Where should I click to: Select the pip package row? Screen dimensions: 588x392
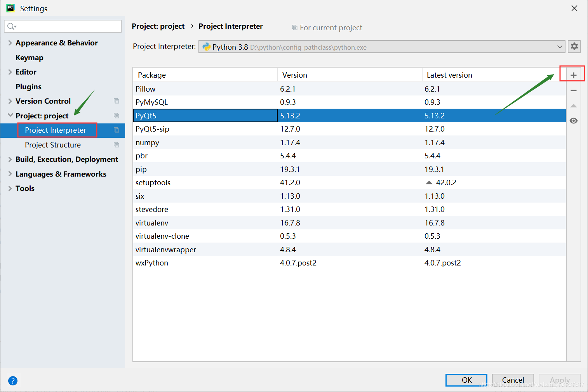tap(350, 169)
